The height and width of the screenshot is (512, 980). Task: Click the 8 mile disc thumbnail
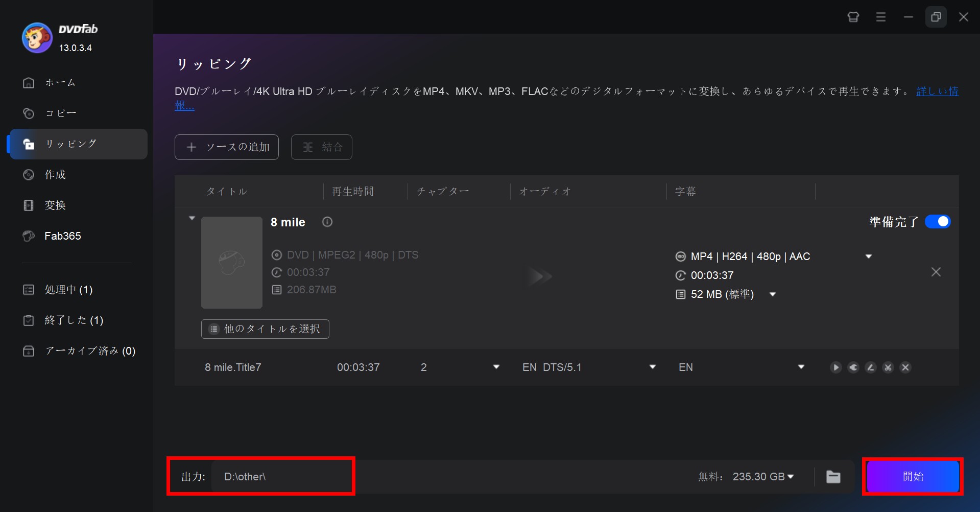(x=232, y=263)
